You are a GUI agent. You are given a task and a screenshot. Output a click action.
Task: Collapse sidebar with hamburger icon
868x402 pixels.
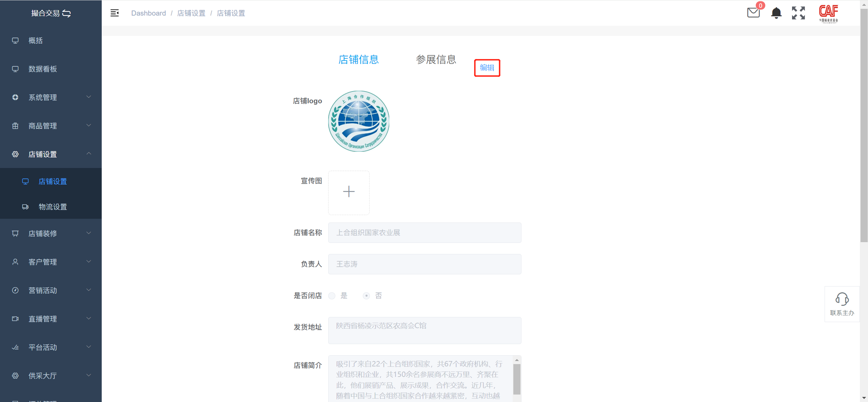[x=115, y=13]
